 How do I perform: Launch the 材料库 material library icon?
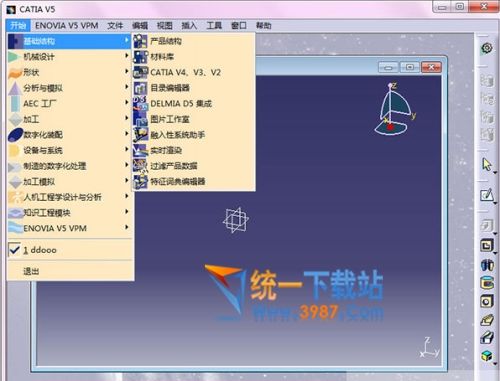tap(140, 57)
